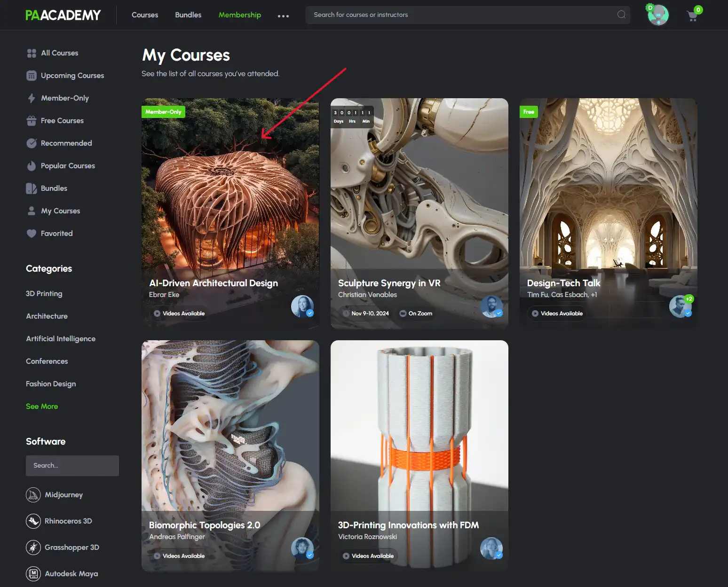Click the Software search box

(x=72, y=465)
